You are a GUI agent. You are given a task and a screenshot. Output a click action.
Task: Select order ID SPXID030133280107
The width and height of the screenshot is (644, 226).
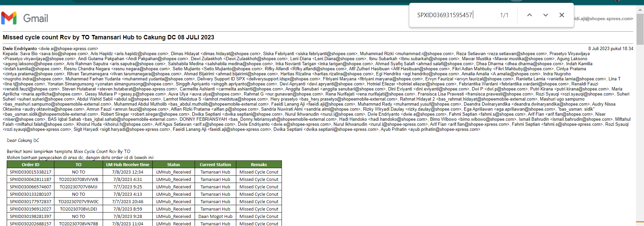31,194
